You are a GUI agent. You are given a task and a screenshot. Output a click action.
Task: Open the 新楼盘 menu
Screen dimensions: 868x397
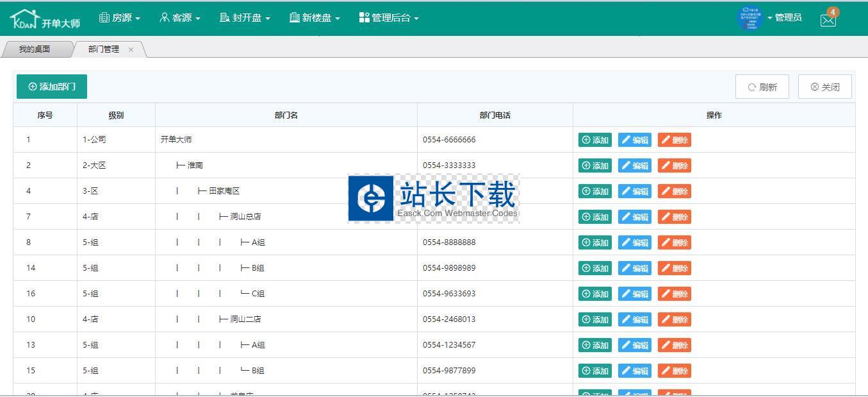[315, 18]
